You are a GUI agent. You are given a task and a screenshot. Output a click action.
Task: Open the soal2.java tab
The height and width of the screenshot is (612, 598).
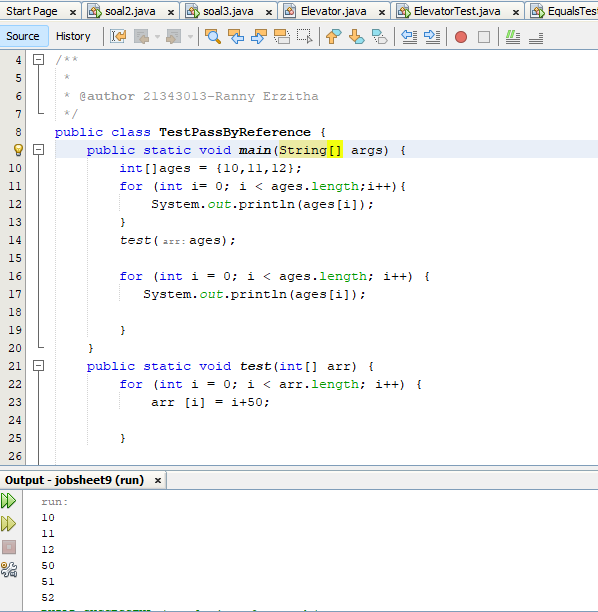point(130,11)
